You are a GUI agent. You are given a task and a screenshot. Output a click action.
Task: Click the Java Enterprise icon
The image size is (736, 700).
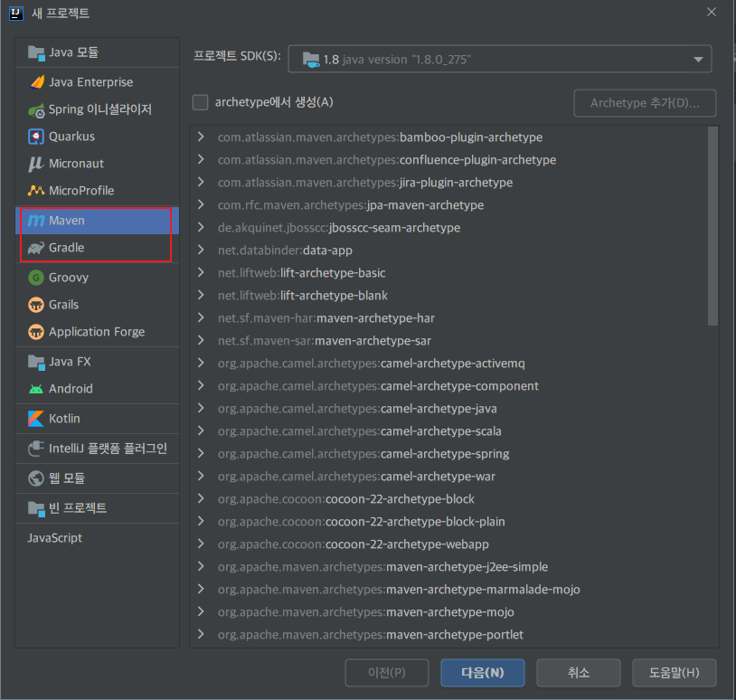[x=36, y=82]
